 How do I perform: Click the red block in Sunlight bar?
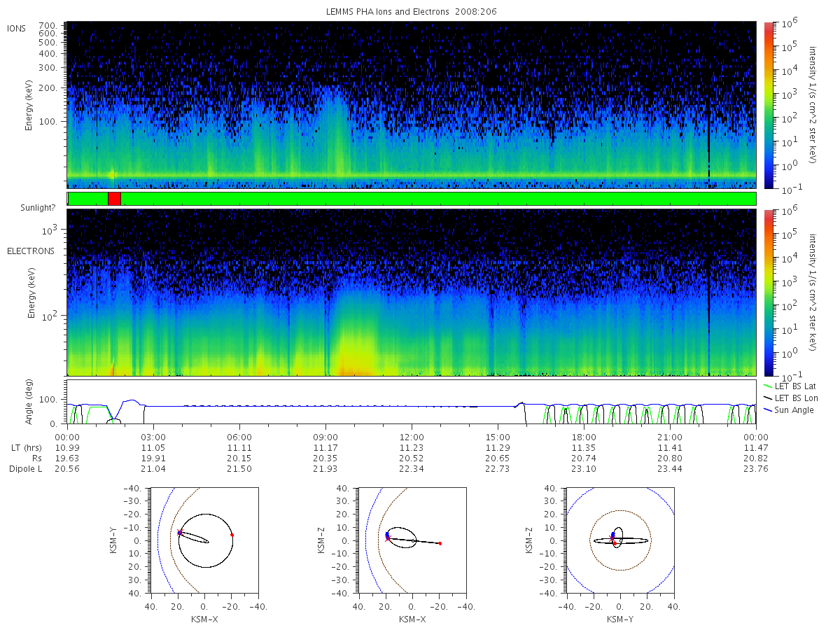pyautogui.click(x=114, y=199)
